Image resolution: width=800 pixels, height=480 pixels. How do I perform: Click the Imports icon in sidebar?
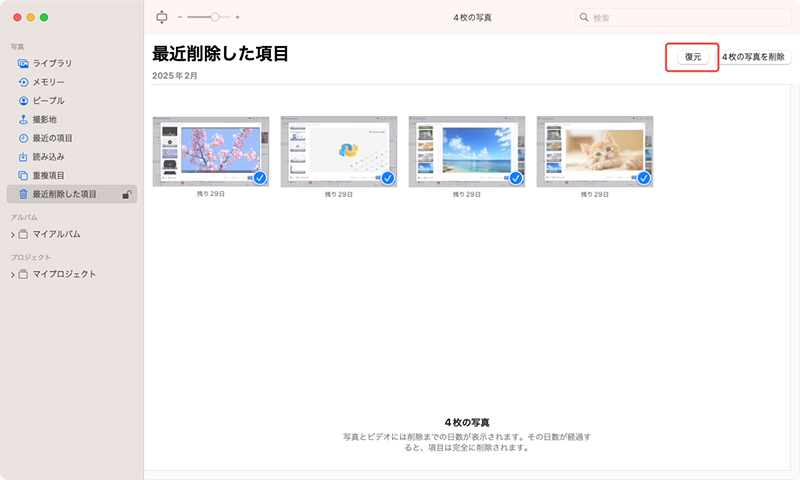23,157
